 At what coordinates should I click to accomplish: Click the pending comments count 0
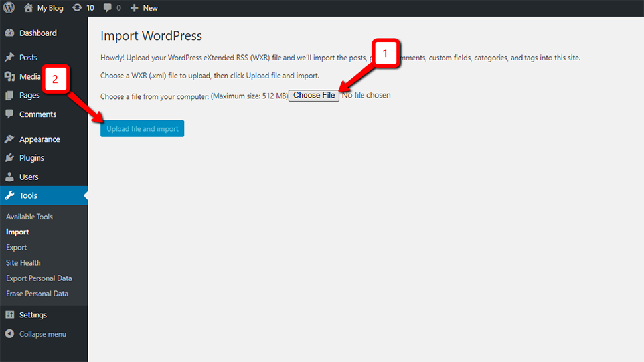[118, 8]
